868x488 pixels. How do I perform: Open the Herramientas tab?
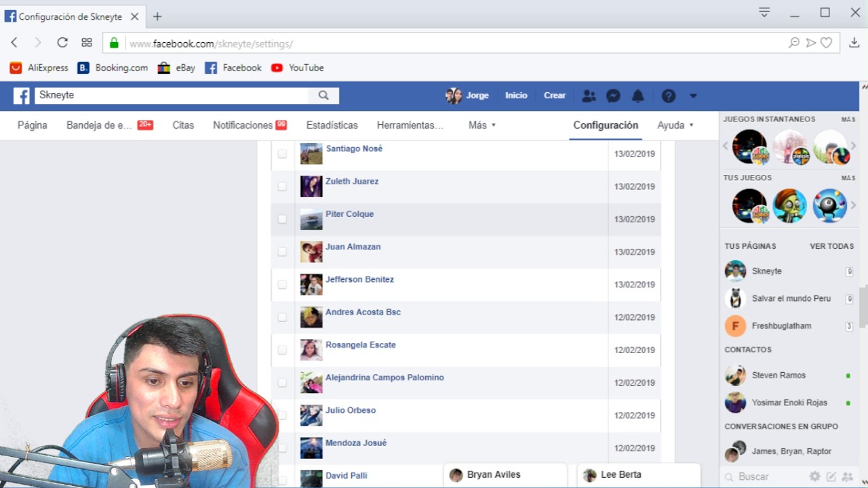(x=410, y=125)
